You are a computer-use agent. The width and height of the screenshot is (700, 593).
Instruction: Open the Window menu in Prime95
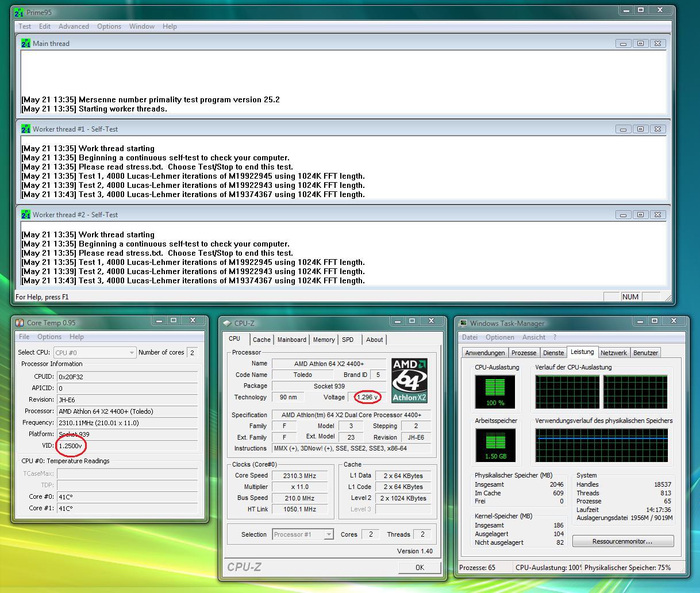[142, 26]
